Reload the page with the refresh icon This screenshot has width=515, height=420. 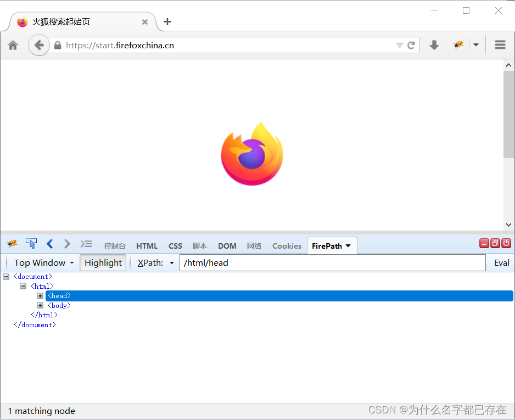(411, 45)
